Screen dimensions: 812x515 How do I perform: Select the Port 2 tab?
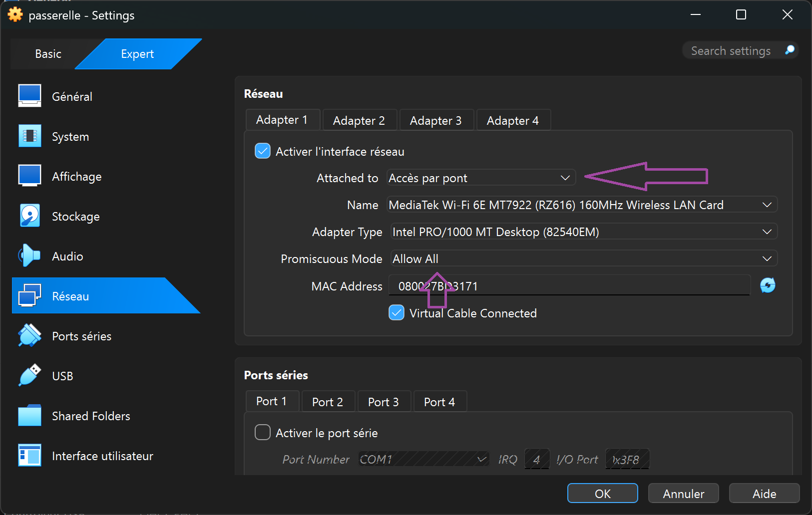(328, 401)
